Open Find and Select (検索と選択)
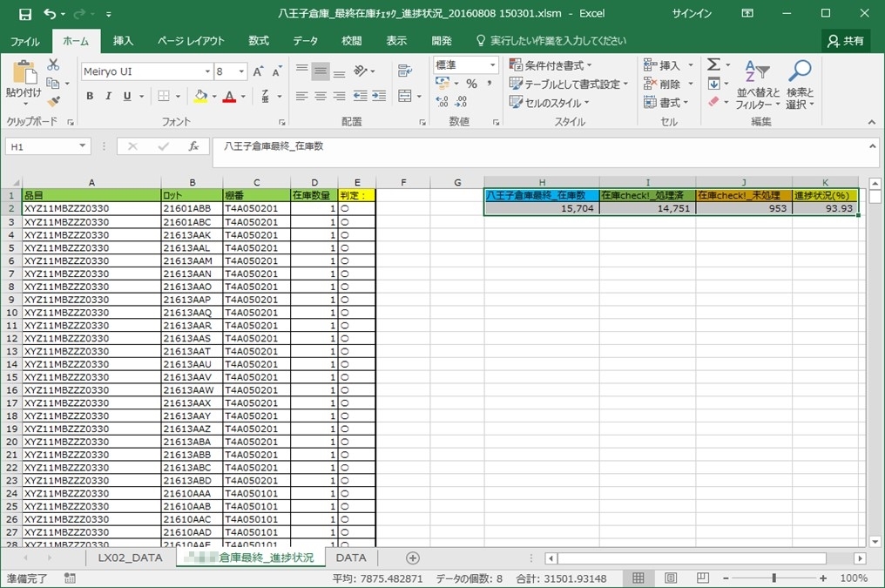This screenshot has width=885, height=588. pyautogui.click(x=800, y=84)
